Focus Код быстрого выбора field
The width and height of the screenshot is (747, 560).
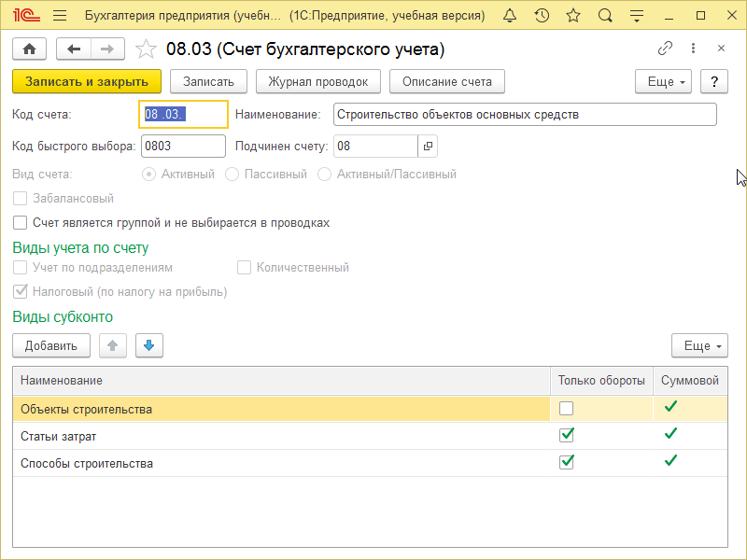point(183,147)
